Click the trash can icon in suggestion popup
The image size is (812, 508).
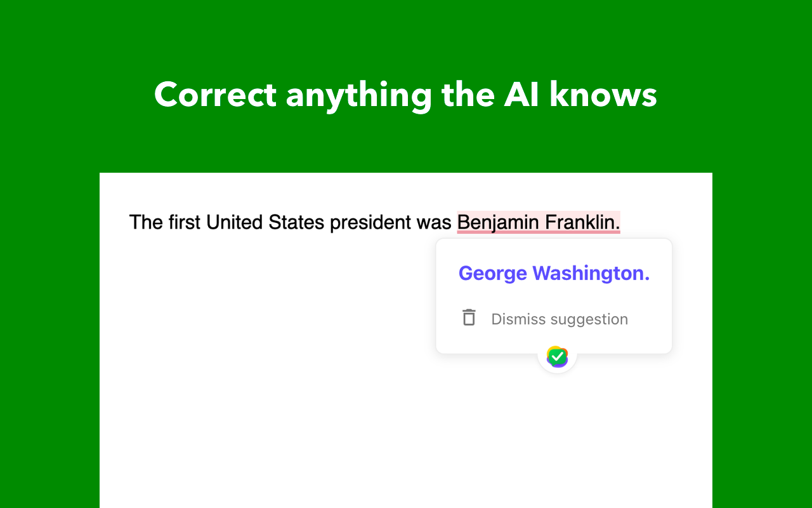(469, 317)
